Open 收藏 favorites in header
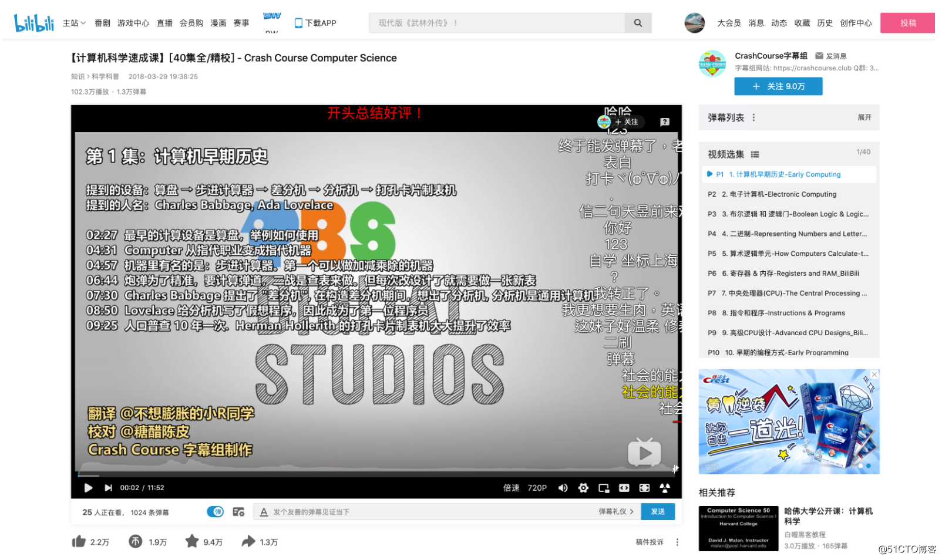 (802, 23)
